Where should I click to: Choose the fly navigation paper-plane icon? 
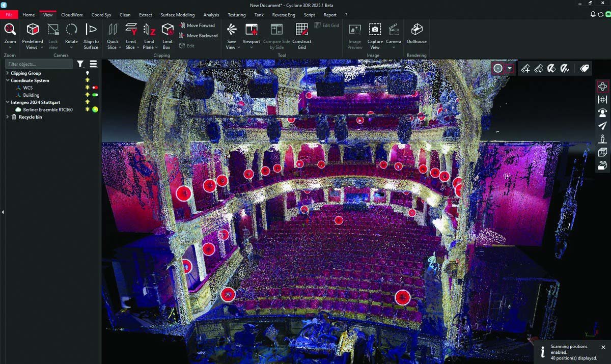602,126
